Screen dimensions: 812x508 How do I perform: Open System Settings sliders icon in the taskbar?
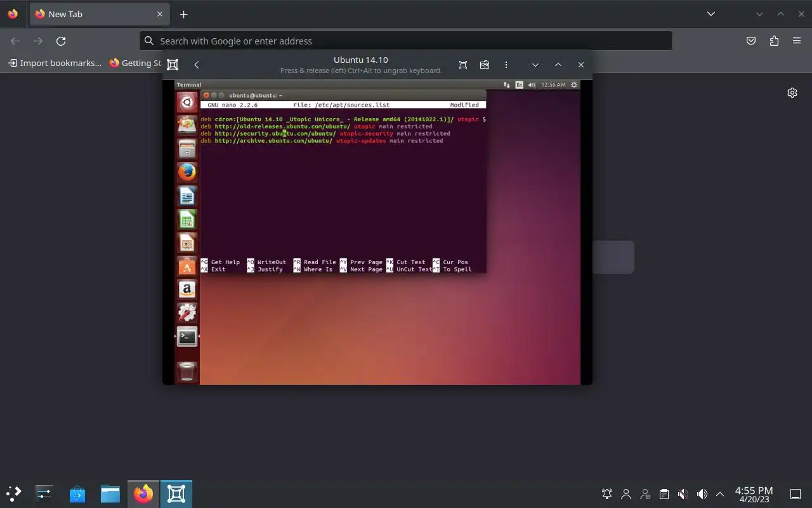pos(44,493)
